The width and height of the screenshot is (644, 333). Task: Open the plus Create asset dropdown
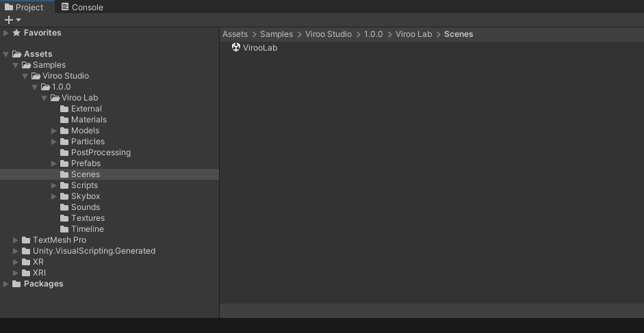12,20
